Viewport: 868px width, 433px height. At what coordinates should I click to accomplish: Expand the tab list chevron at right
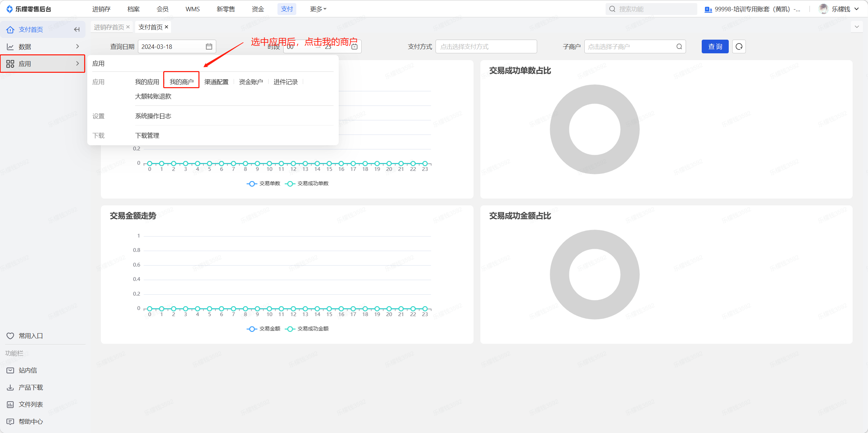(857, 27)
